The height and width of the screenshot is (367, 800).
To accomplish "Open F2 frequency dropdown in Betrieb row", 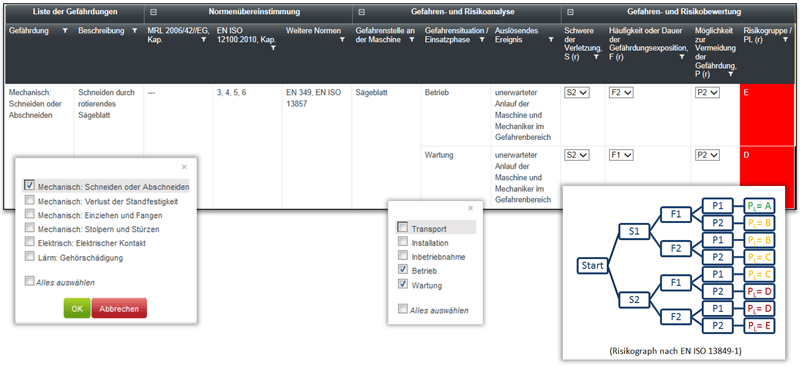I will point(621,93).
